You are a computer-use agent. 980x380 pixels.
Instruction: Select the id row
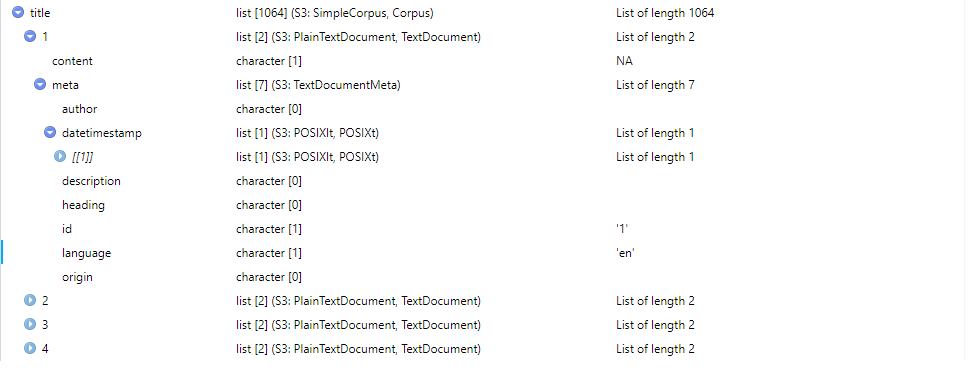coord(490,229)
